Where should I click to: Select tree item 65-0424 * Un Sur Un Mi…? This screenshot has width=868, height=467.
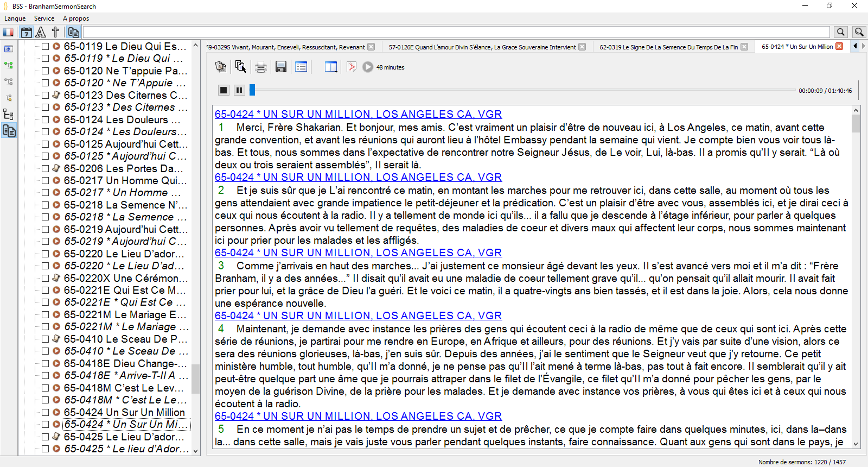126,425
